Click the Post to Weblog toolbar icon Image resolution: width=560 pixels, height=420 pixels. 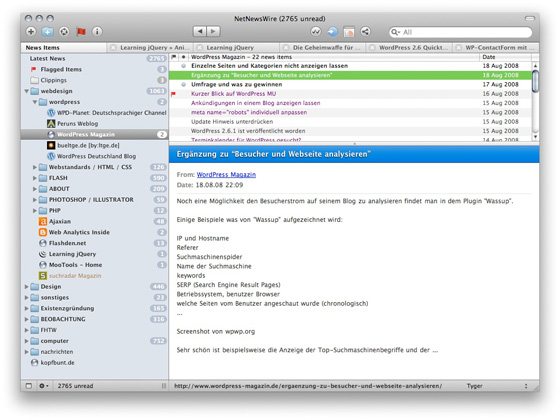tap(349, 32)
